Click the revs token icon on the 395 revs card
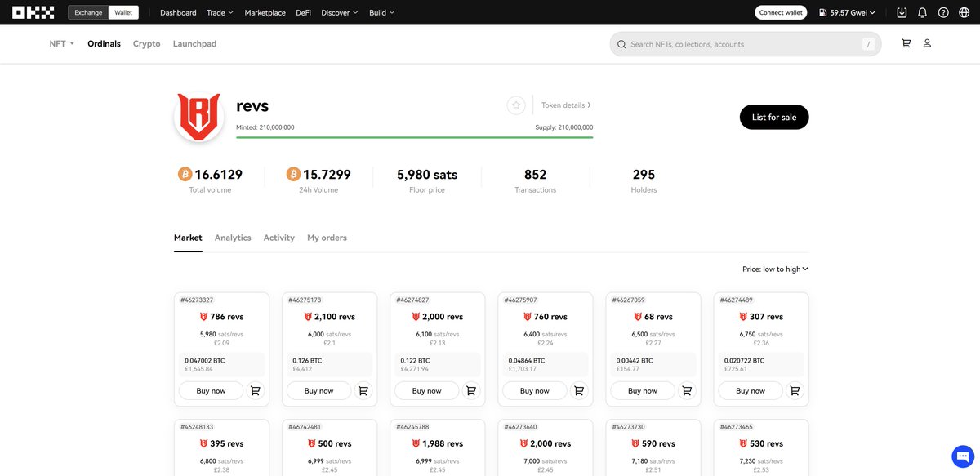Image resolution: width=980 pixels, height=476 pixels. 203,443
